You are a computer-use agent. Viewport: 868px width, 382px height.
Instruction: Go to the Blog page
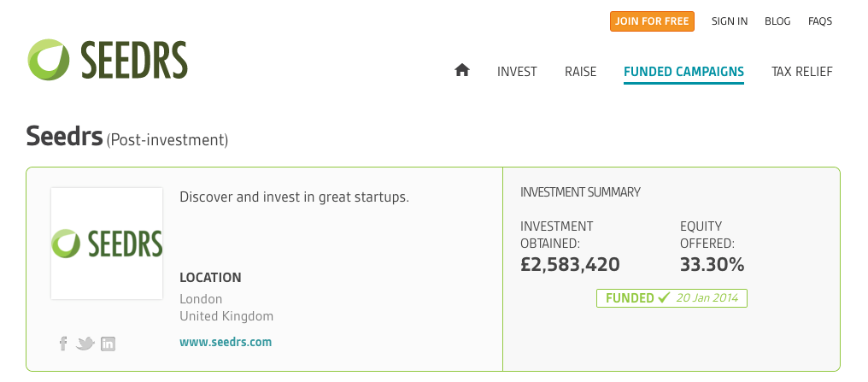(777, 21)
